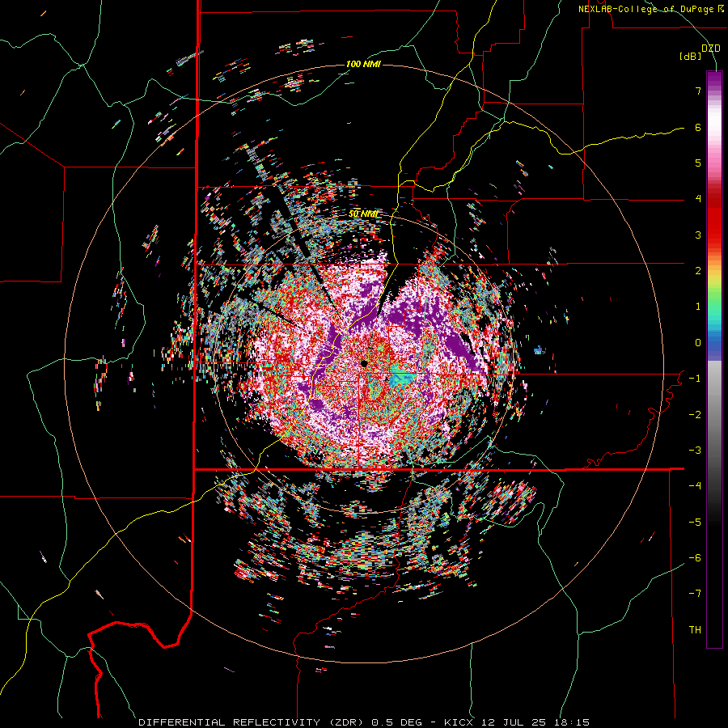Click the -6 dB scale label
This screenshot has width=728, height=728.
(695, 557)
